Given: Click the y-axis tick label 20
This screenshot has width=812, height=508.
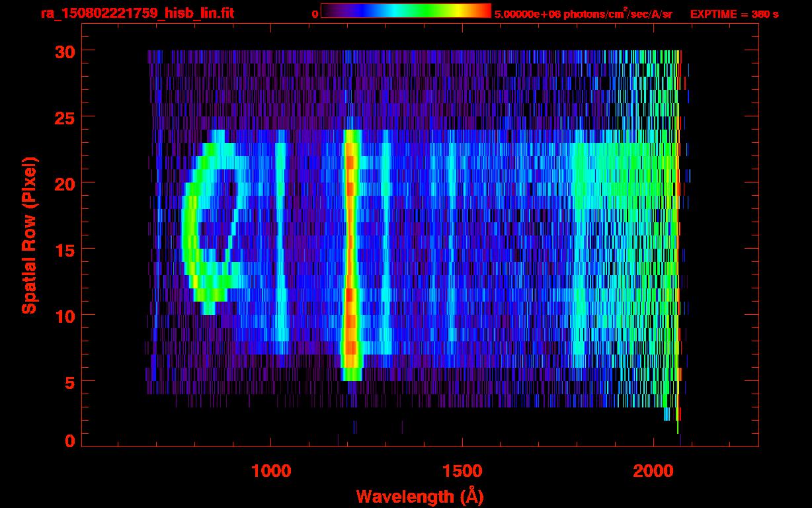Looking at the screenshot, I should [x=64, y=183].
